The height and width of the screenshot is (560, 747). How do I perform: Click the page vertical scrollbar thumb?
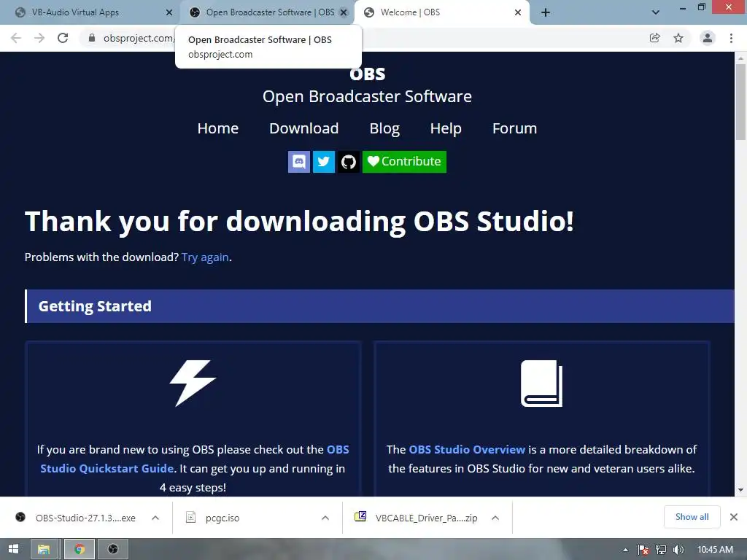pyautogui.click(x=740, y=102)
